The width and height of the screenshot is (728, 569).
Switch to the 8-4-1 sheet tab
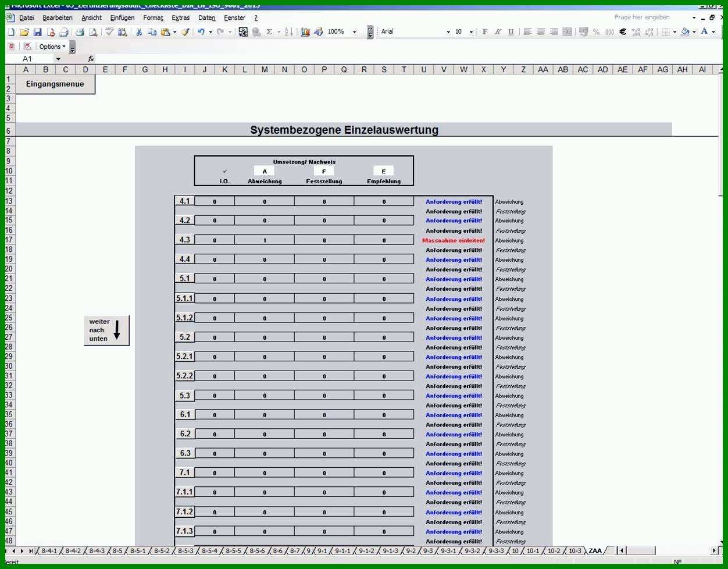[49, 551]
